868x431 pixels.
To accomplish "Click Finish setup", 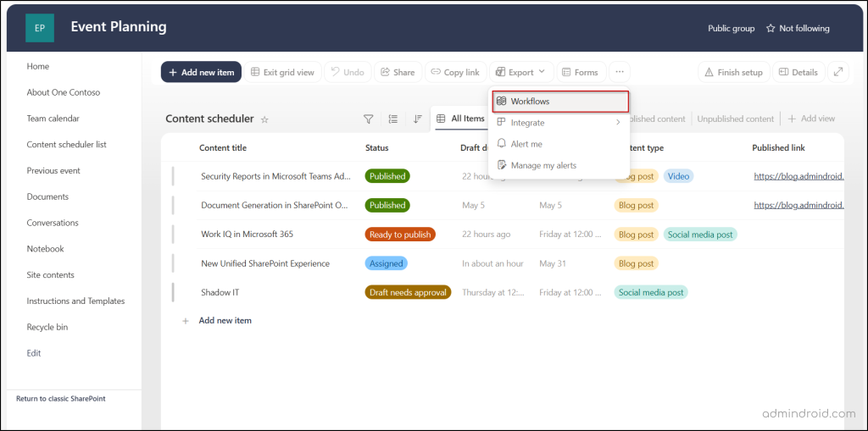I will pyautogui.click(x=734, y=72).
